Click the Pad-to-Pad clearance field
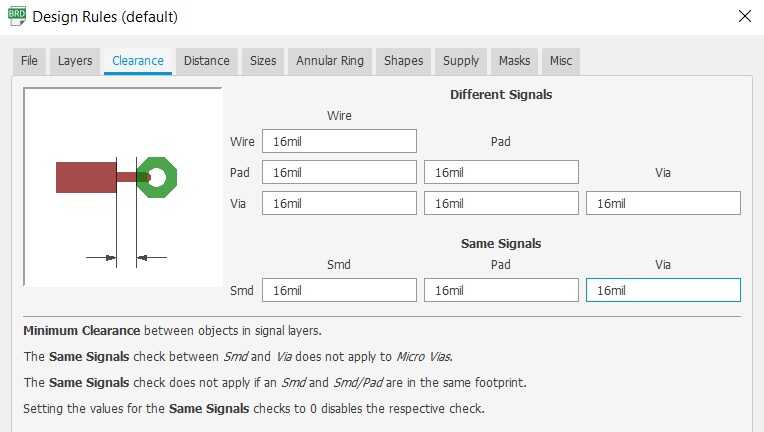 coord(501,173)
